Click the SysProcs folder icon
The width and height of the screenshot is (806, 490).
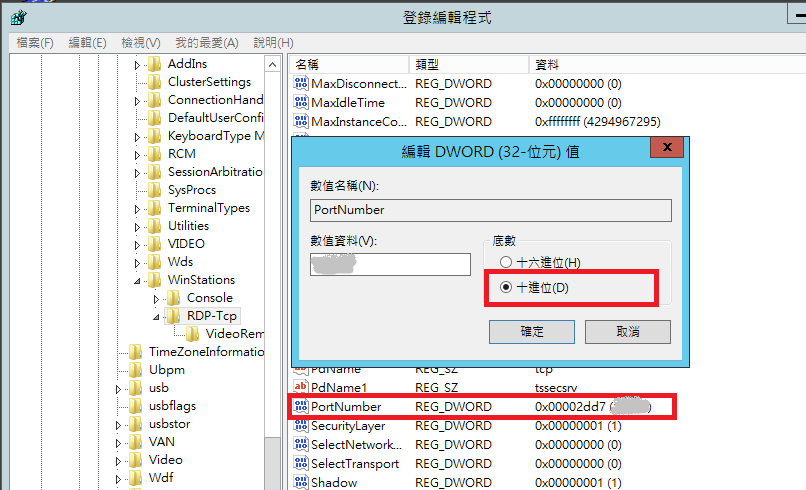click(155, 190)
